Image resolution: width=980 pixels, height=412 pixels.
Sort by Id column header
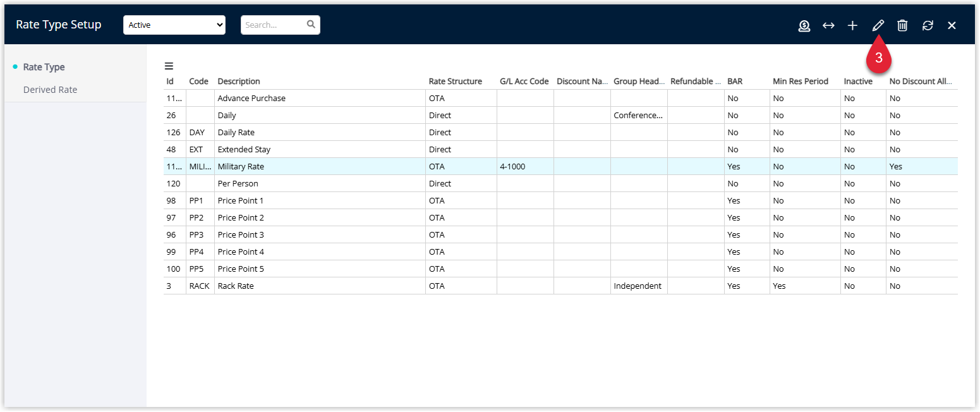point(170,82)
